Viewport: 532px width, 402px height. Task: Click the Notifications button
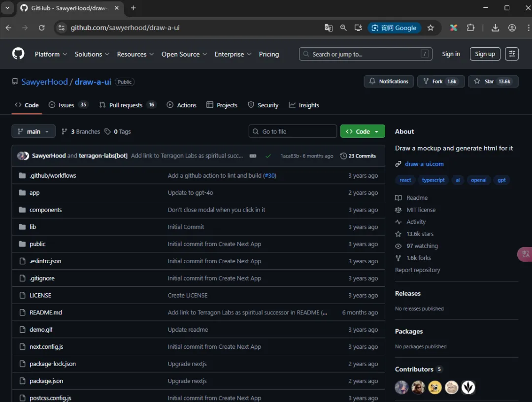point(389,81)
